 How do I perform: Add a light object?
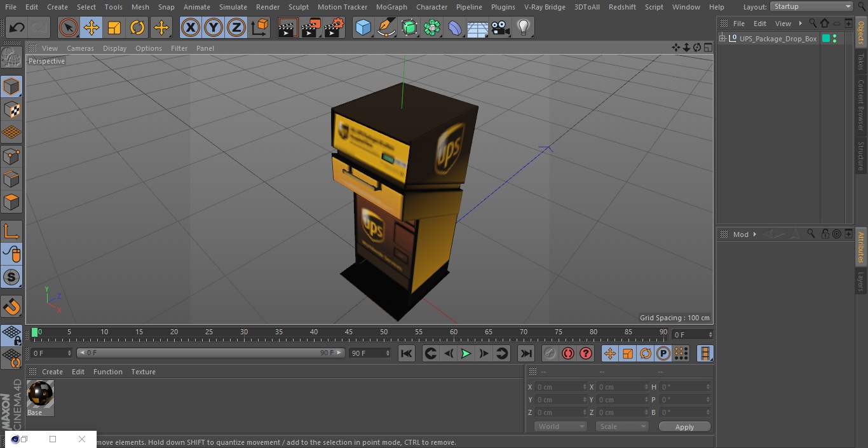coord(523,27)
